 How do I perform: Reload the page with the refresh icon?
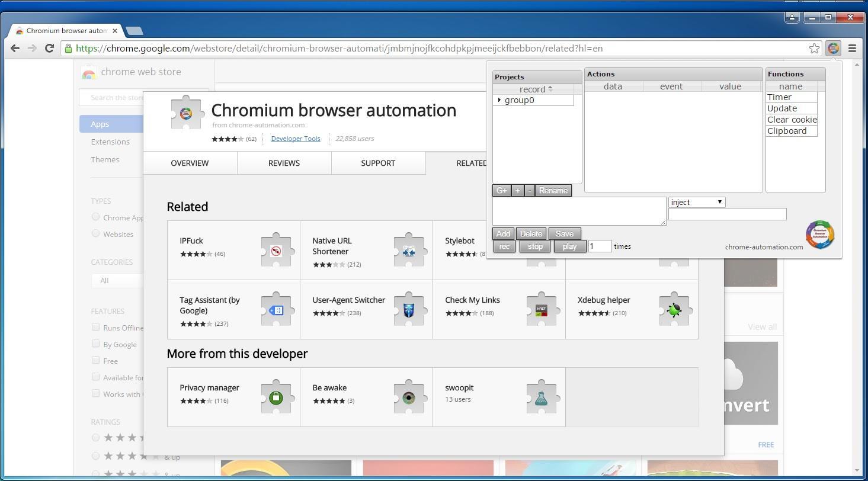50,49
